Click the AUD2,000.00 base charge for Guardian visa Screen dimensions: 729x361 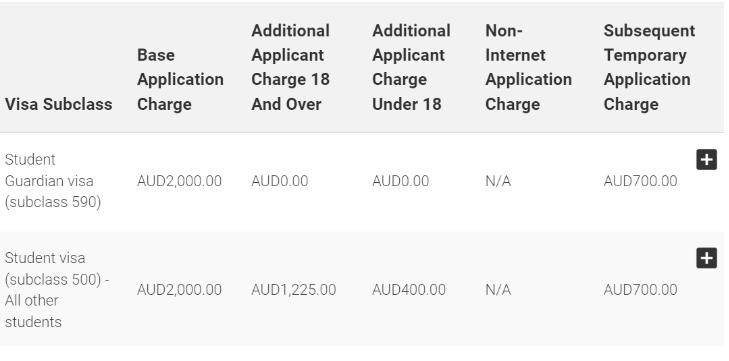tap(179, 181)
